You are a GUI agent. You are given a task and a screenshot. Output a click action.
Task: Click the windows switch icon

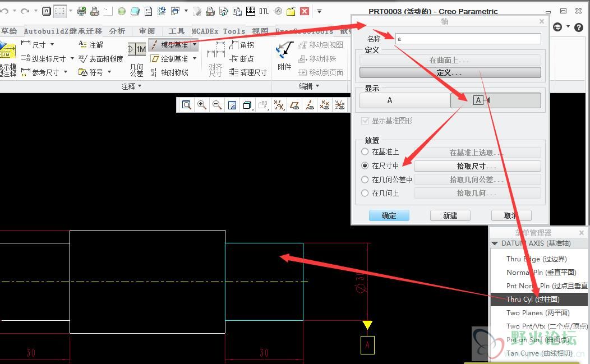175,11
